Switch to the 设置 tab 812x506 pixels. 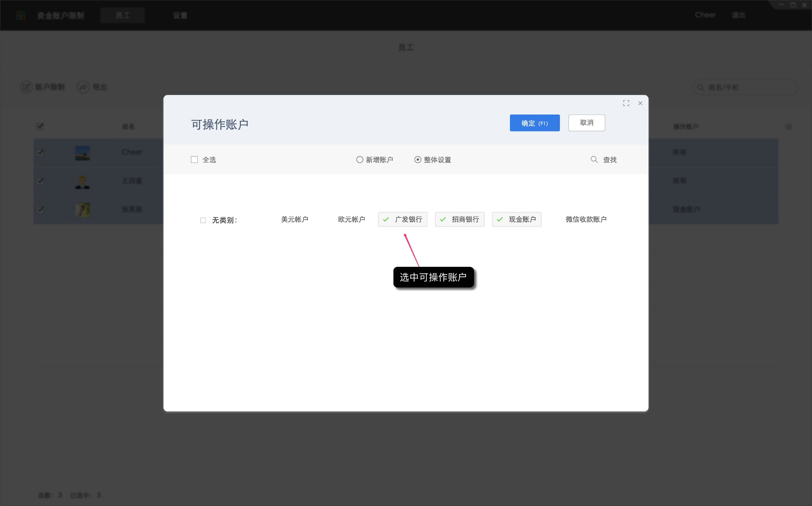[180, 15]
